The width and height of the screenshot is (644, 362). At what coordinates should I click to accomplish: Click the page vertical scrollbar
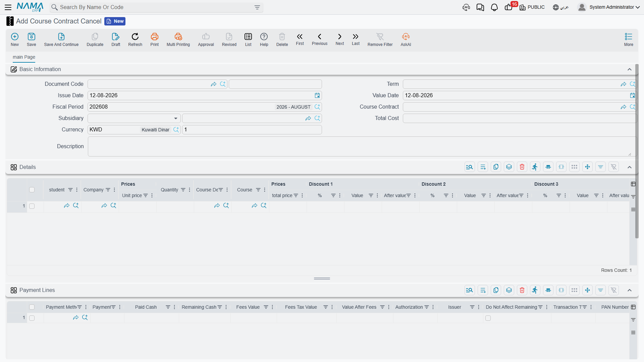[x=637, y=151]
